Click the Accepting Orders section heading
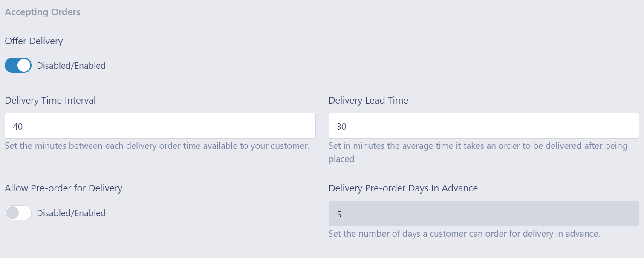This screenshot has width=644, height=258. 42,12
